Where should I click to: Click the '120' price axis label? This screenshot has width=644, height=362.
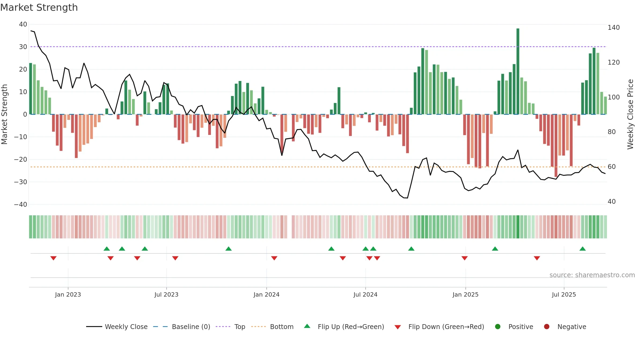click(614, 62)
